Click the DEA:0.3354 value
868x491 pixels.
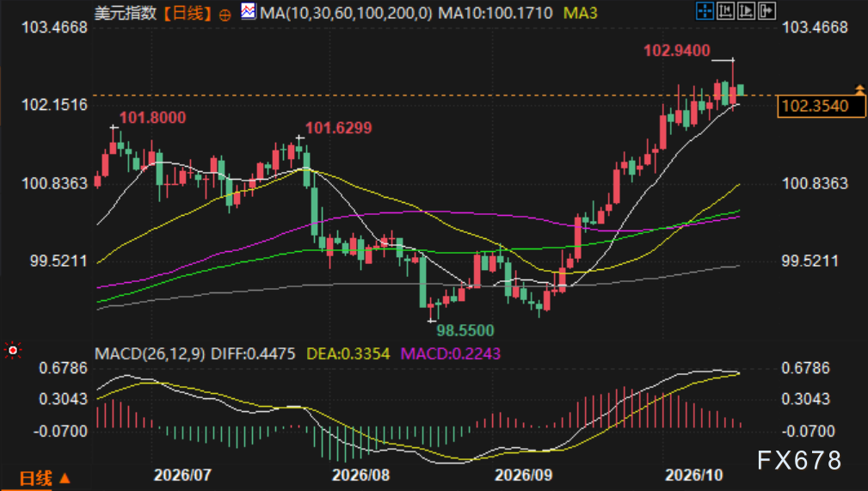(x=348, y=353)
